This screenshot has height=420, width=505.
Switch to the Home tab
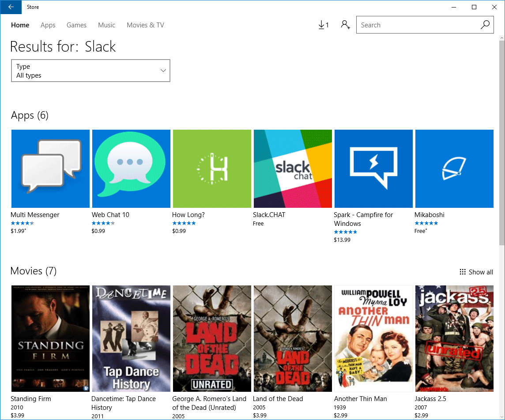(x=20, y=25)
